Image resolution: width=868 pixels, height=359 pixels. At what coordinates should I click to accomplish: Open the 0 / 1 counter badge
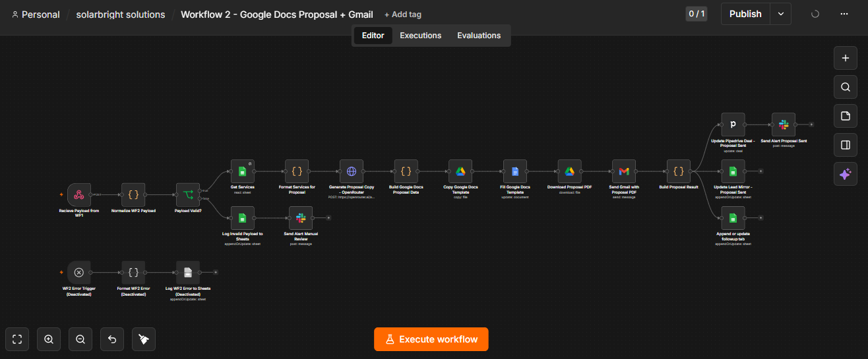click(697, 14)
